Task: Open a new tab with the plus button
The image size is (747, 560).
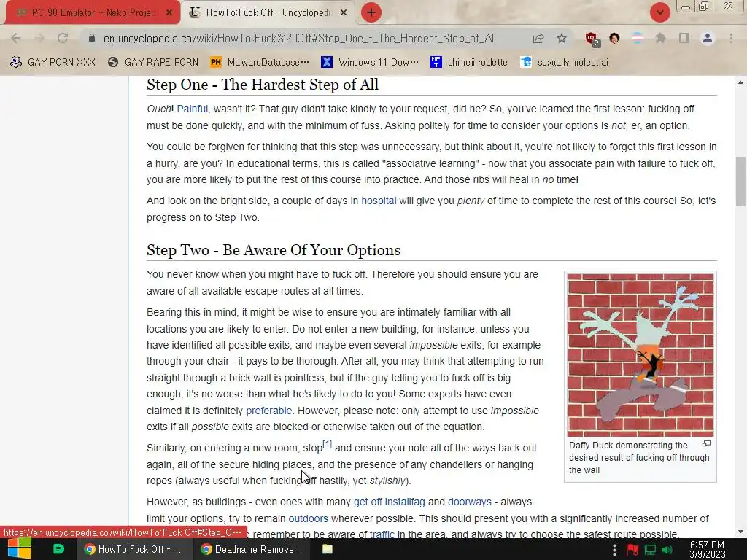Action: pyautogui.click(x=371, y=12)
